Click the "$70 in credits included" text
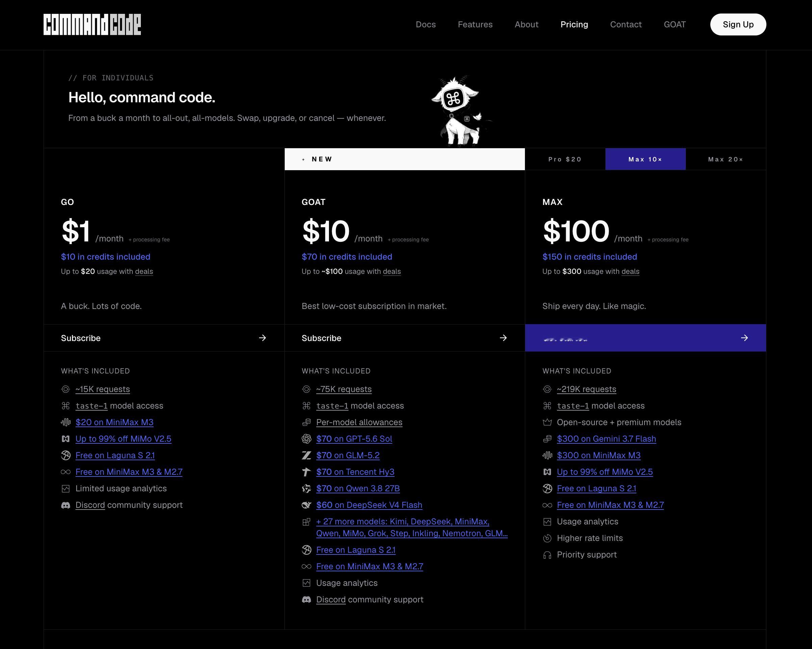The height and width of the screenshot is (649, 812). coord(347,257)
